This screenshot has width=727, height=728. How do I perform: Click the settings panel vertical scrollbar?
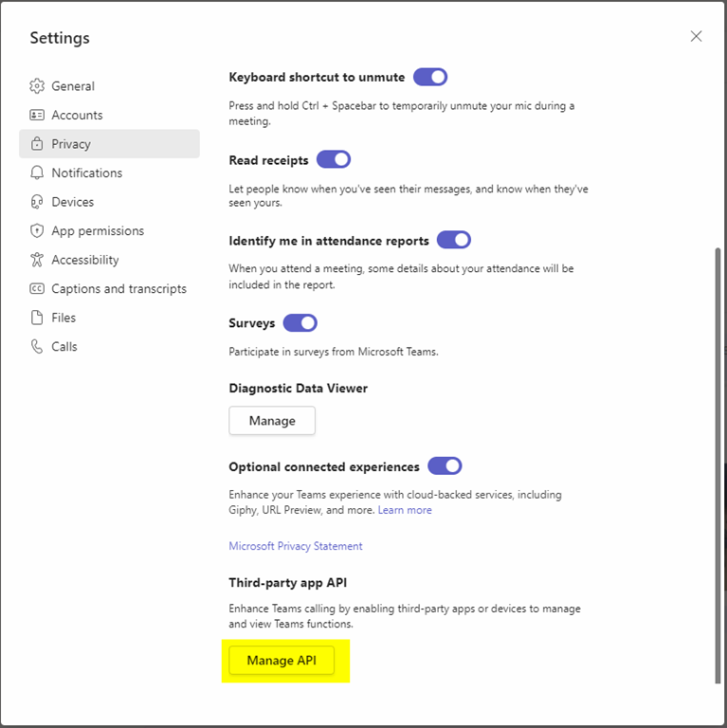[x=717, y=464]
